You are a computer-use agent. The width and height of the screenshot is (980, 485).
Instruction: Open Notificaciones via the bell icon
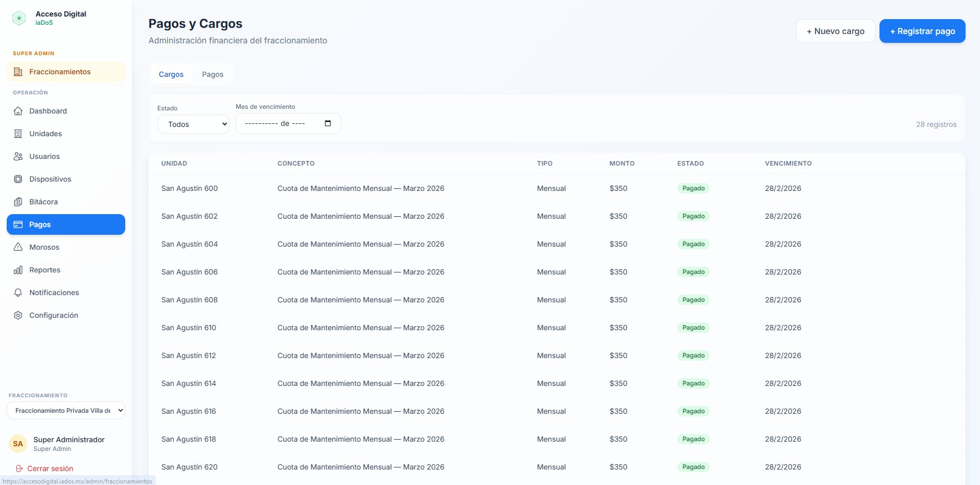(18, 293)
